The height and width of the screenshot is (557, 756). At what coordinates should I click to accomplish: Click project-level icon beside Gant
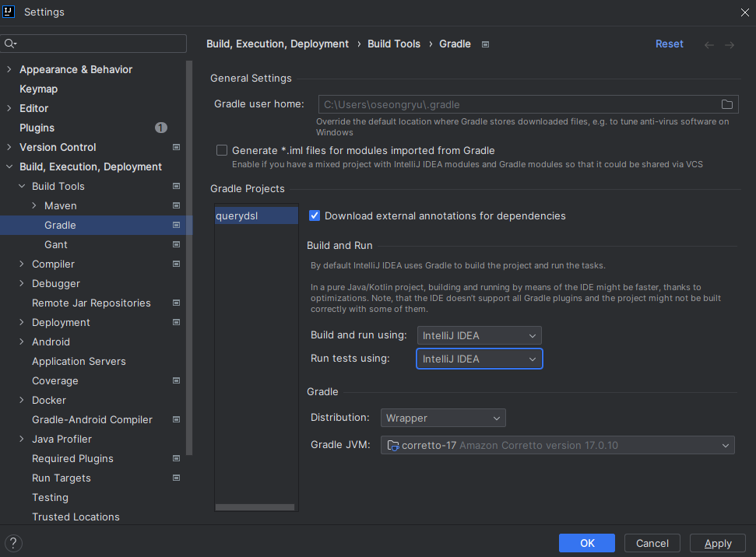(x=177, y=244)
